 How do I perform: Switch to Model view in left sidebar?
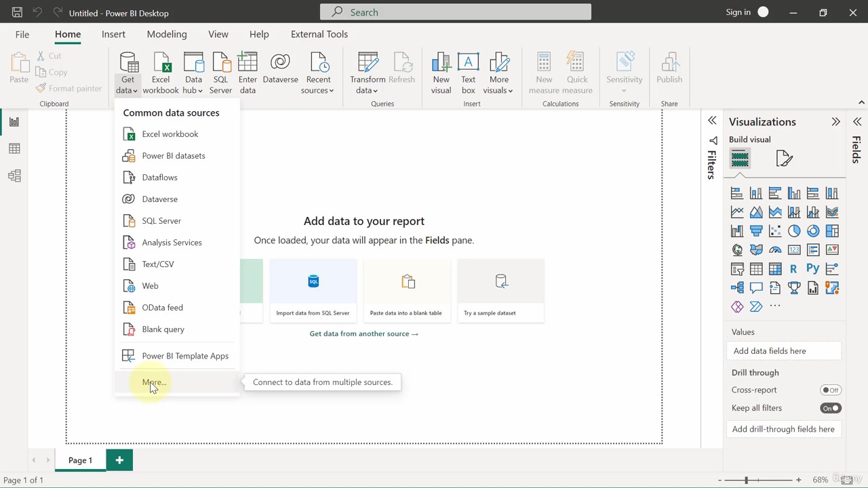tap(14, 176)
